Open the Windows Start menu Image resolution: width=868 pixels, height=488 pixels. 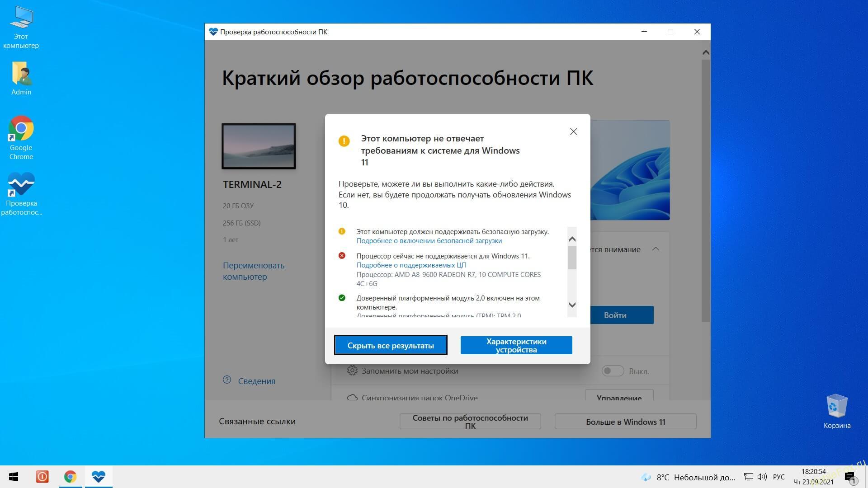click(14, 477)
